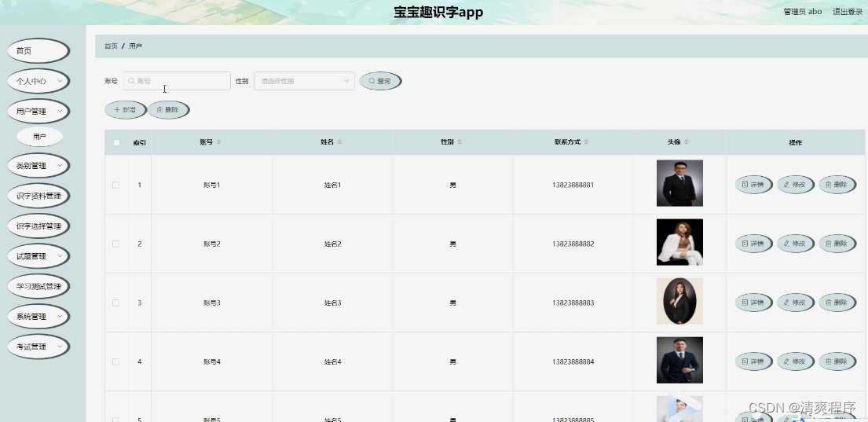
Task: Click 修改 for 账号2 row
Action: click(796, 243)
